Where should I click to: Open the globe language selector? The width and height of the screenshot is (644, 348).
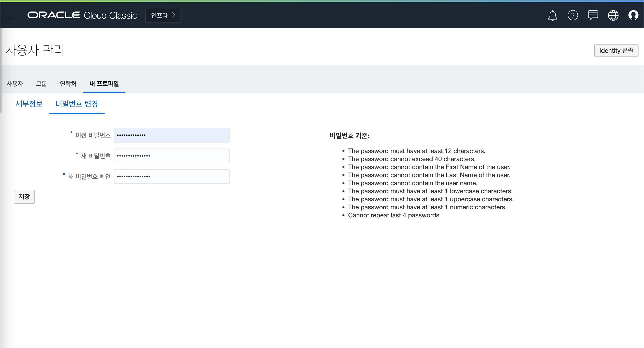point(613,15)
